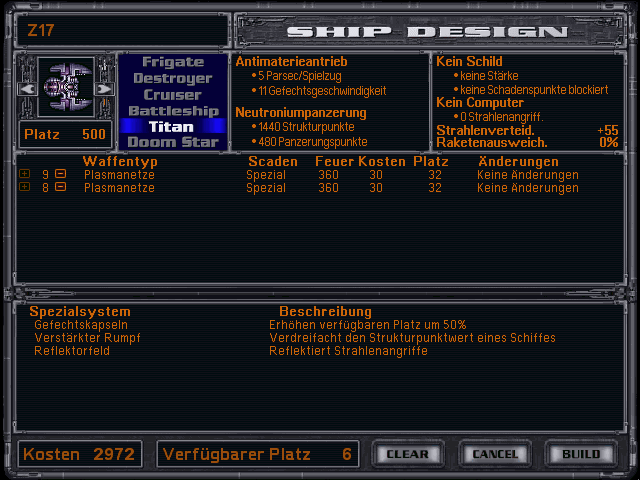
Task: Open the Kein Schild shield selection
Action: pos(468,61)
